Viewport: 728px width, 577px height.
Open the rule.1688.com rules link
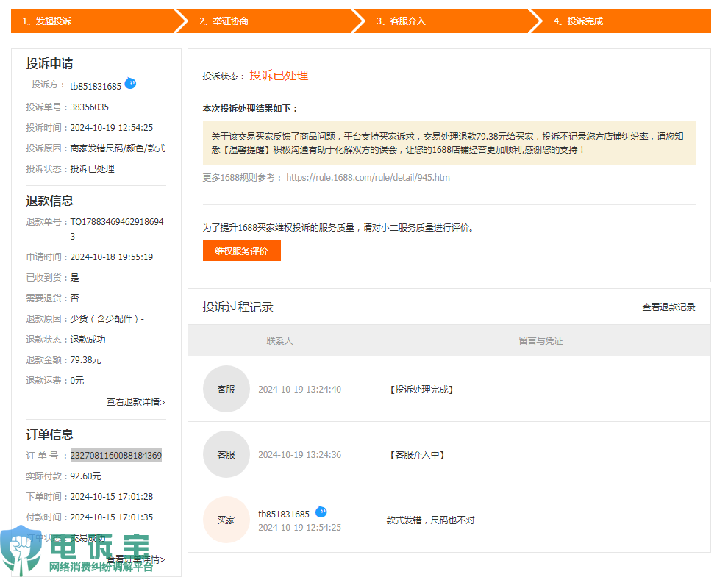[368, 177]
